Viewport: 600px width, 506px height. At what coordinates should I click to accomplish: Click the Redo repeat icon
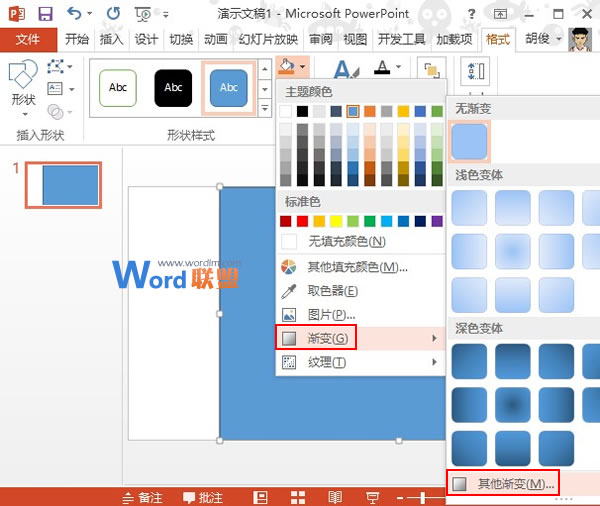[x=113, y=14]
